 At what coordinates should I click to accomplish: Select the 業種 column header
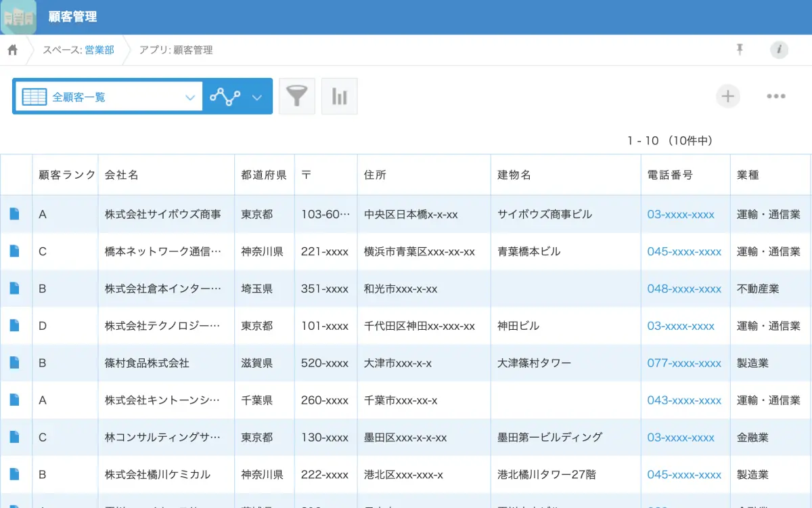748,175
